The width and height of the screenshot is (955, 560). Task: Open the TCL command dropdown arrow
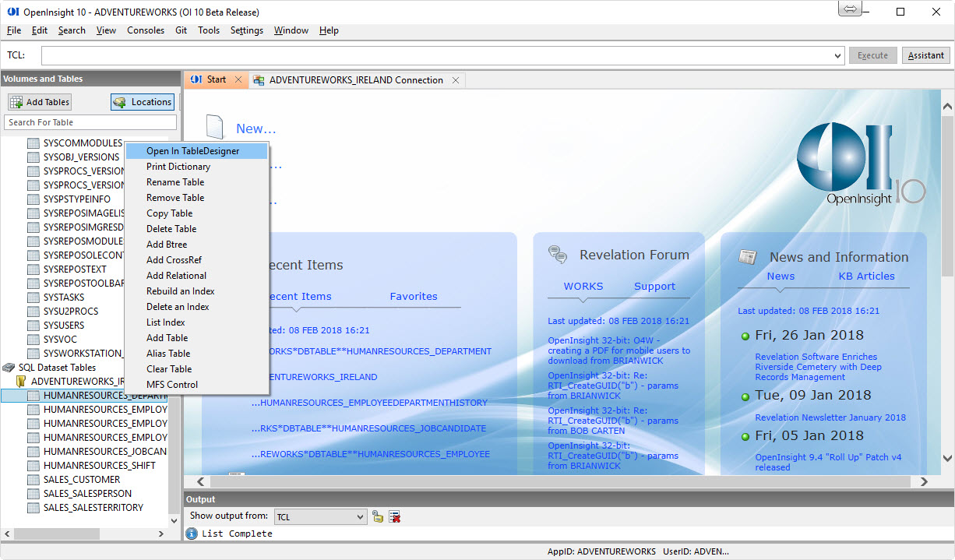pos(838,56)
